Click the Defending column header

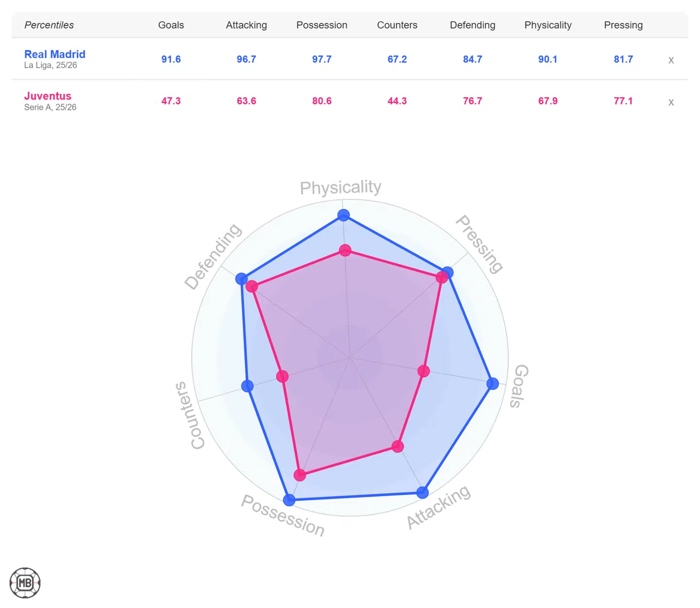[x=472, y=25]
